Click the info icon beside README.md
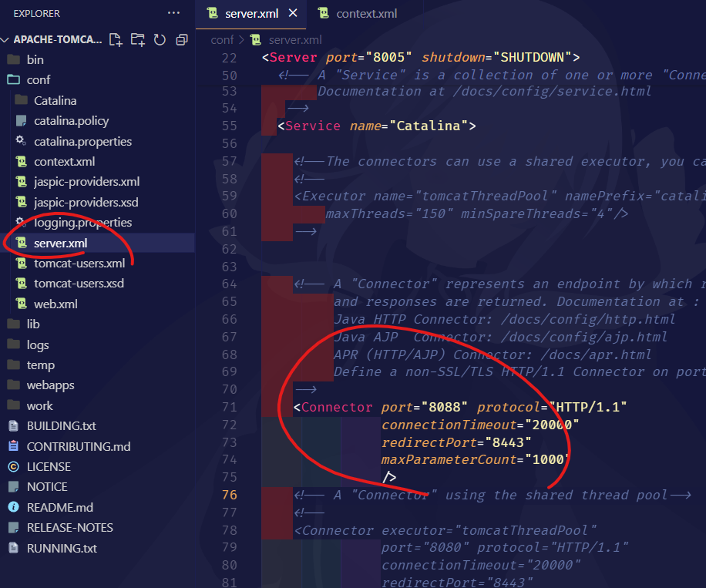 [x=14, y=507]
